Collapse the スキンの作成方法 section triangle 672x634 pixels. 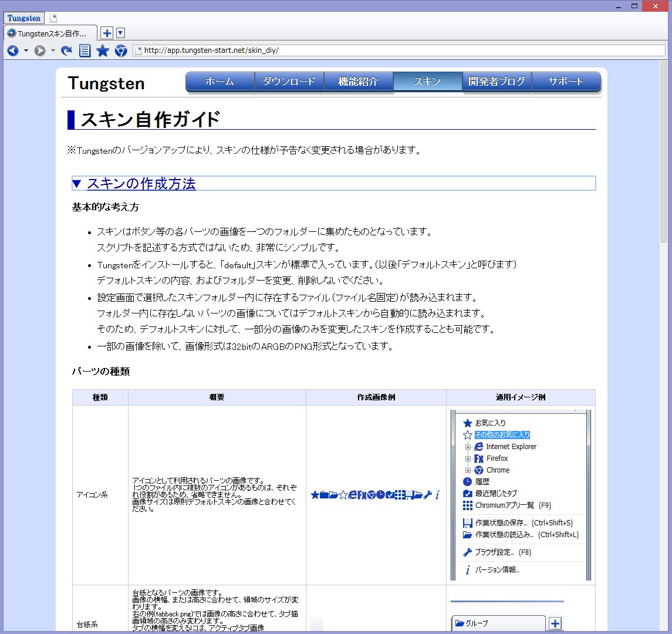point(77,184)
